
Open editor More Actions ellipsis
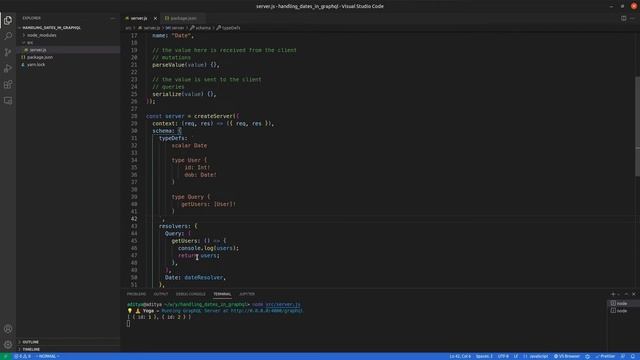[x=632, y=18]
